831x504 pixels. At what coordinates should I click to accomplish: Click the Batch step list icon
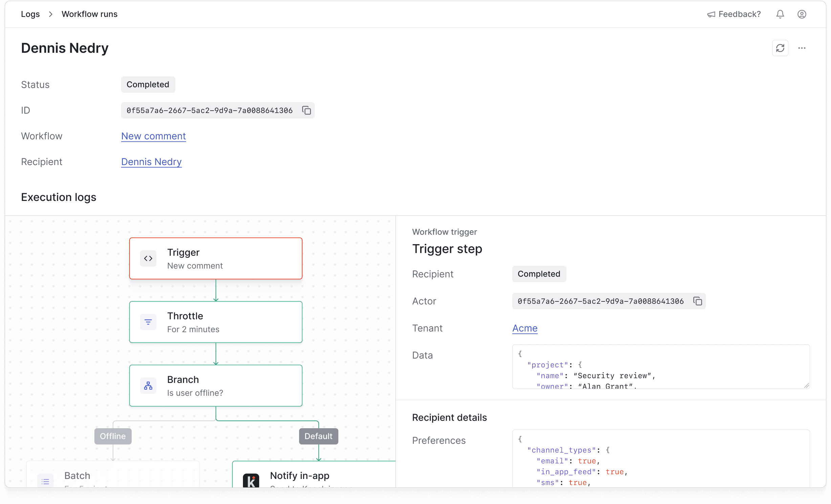(45, 481)
